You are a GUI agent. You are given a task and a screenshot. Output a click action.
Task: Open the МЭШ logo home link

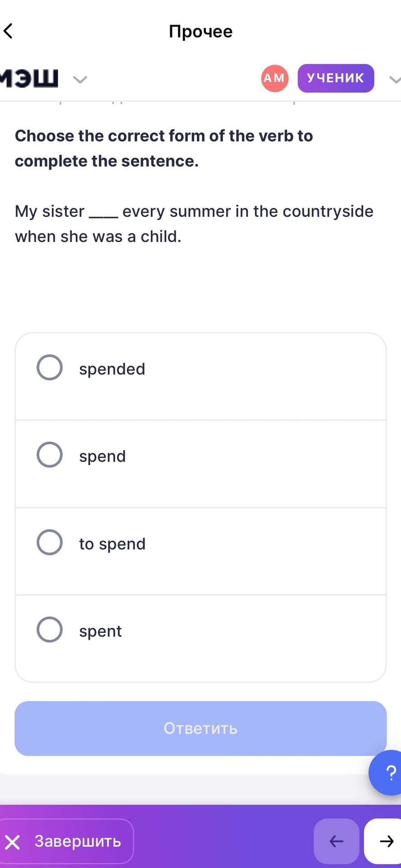tap(29, 78)
